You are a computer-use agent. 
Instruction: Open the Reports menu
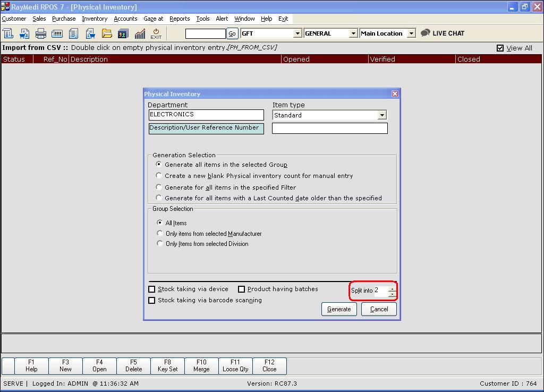click(180, 19)
